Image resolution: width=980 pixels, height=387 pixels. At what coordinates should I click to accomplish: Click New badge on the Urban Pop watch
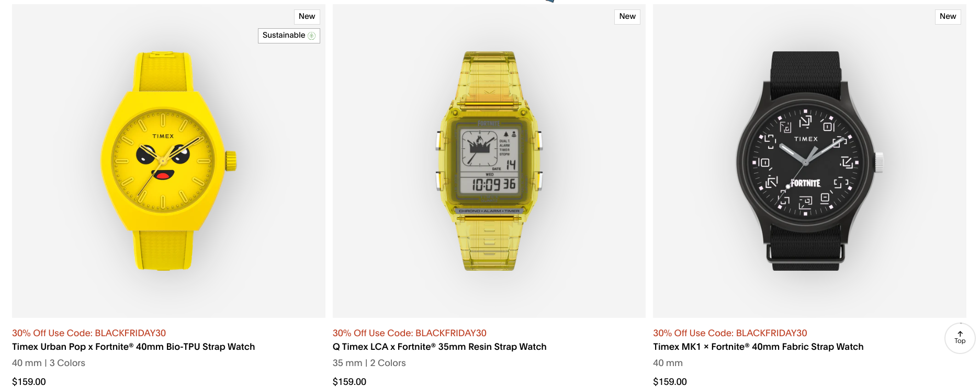point(307,16)
